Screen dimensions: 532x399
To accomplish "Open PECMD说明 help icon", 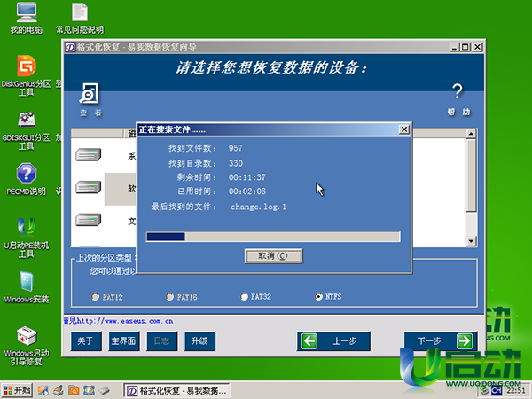I will click(x=27, y=179).
